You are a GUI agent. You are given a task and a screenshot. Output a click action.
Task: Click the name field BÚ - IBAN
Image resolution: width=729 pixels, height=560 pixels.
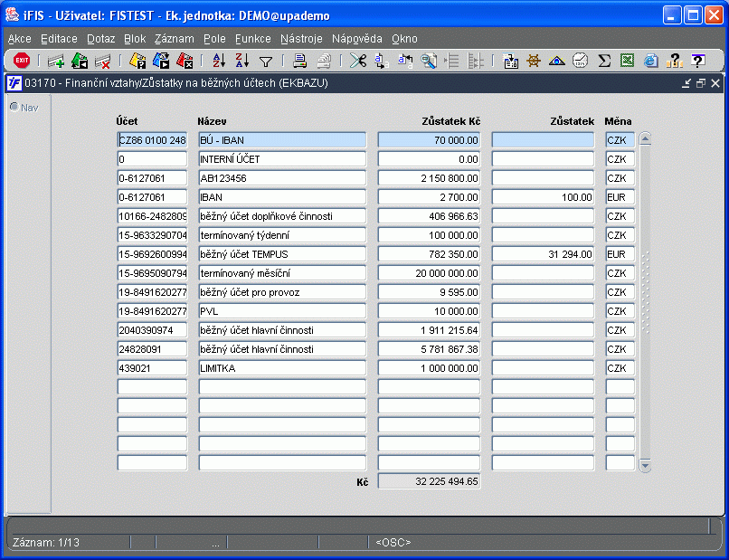282,140
